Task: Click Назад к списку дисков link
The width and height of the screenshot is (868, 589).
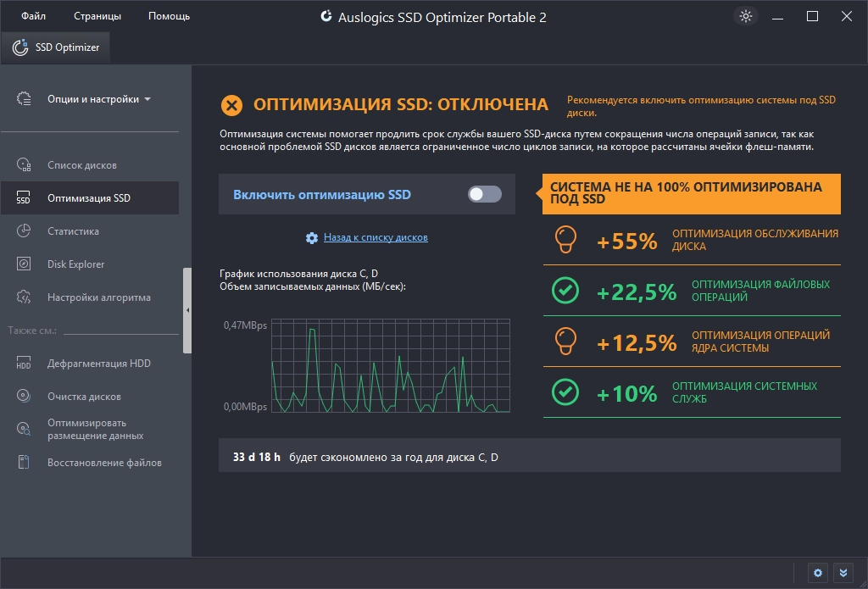Action: [x=376, y=237]
